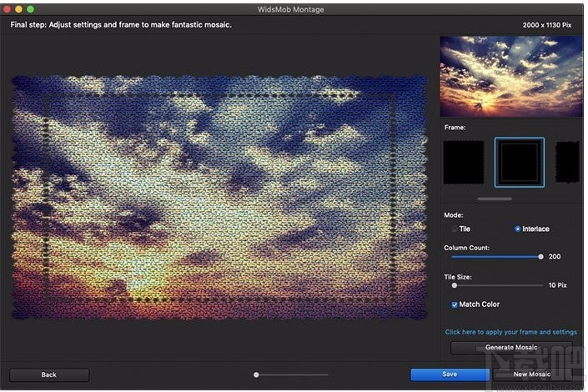
Task: Select the Interlace mode radio button
Action: pyautogui.click(x=518, y=229)
